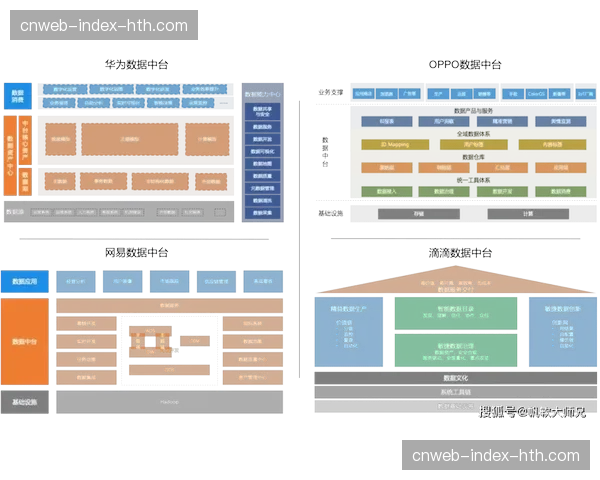Click the 华为数据中台 diagram title
The width and height of the screenshot is (600, 480).
[137, 64]
